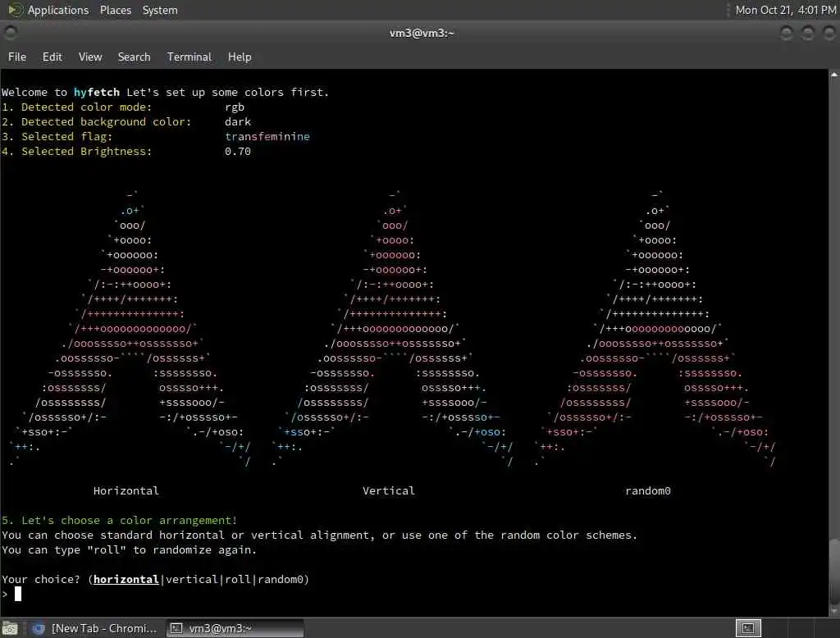Screen dimensions: 840x638
Task: Click the 'dark' background color value
Action: coord(238,121)
